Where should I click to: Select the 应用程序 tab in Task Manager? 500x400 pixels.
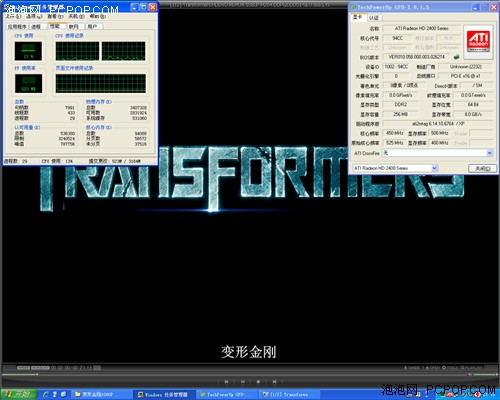[x=17, y=26]
